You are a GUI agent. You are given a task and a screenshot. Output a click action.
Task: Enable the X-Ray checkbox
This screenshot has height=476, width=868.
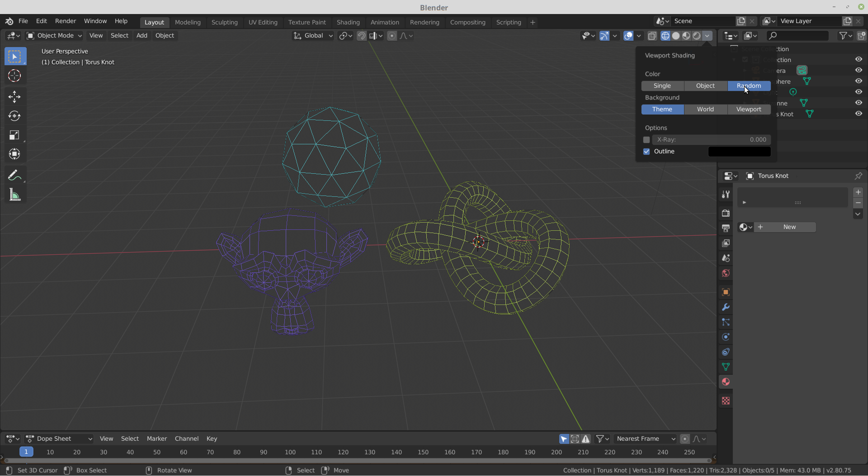(646, 140)
